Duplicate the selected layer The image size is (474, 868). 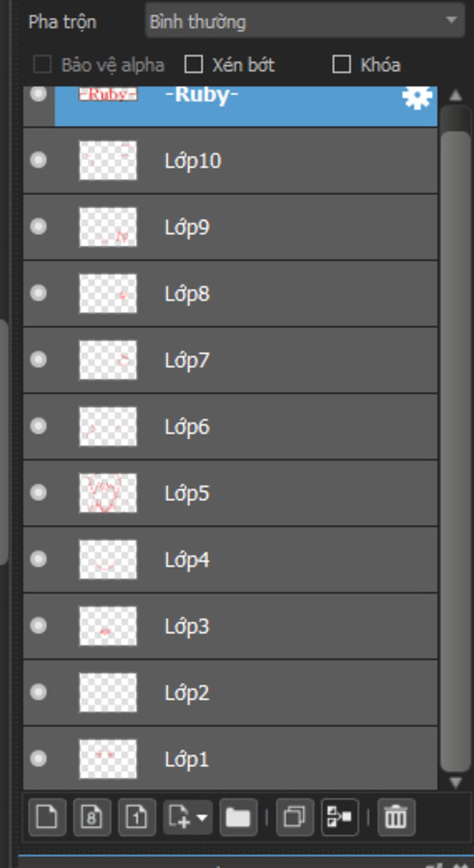click(x=295, y=817)
